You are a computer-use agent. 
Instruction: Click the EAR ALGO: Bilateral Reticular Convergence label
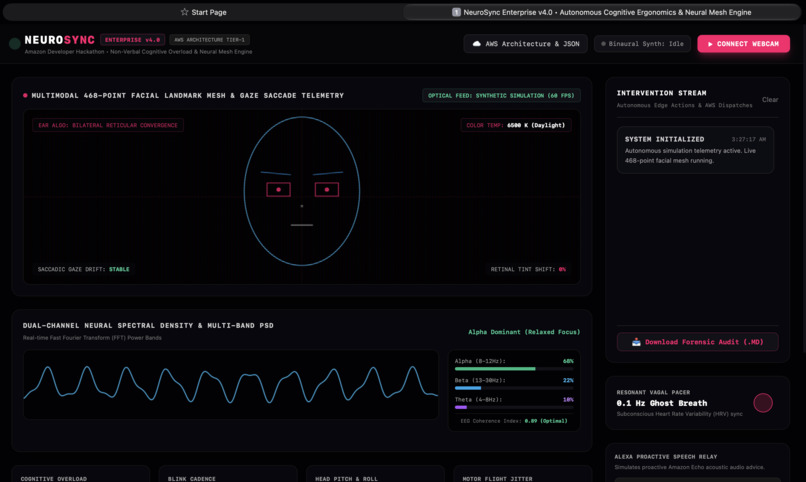tap(108, 125)
